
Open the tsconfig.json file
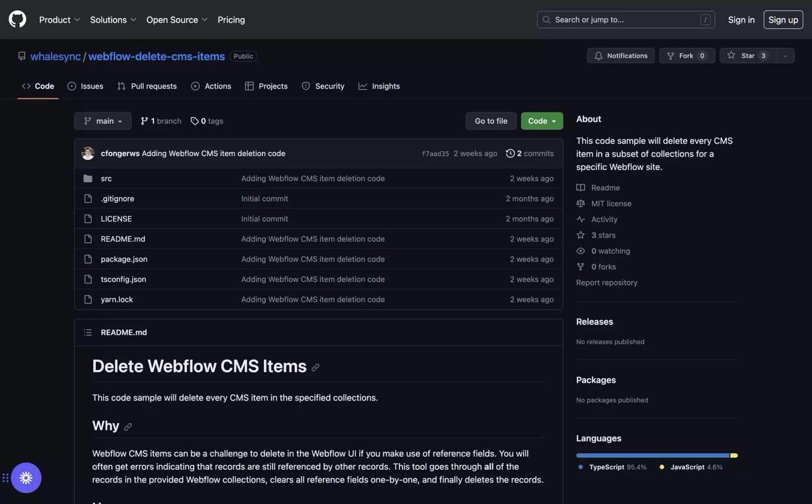click(123, 279)
